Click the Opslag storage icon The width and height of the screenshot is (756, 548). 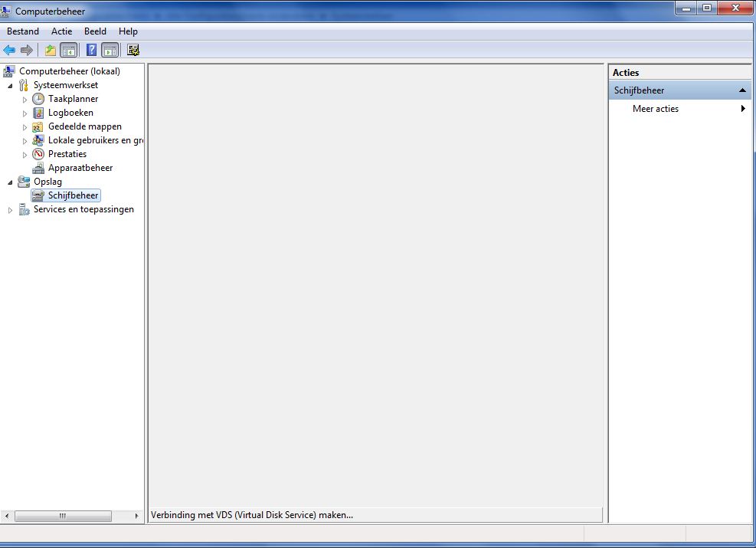tap(24, 182)
